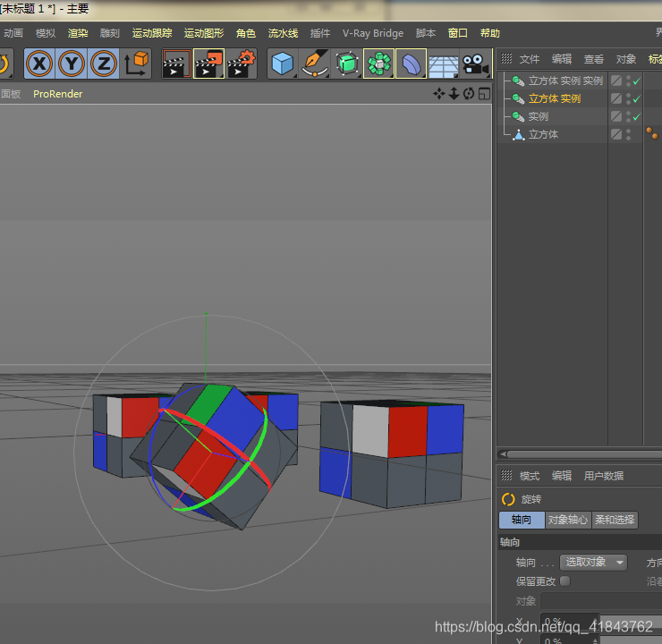Click the rotate tool icon at toolbar edge
The height and width of the screenshot is (644, 662).
tap(5, 64)
